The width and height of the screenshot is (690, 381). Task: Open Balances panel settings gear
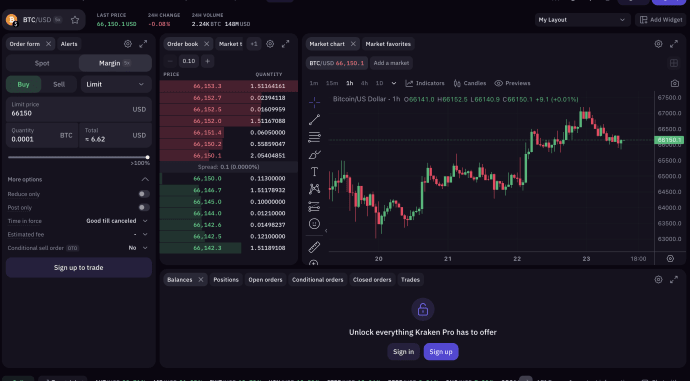point(658,279)
